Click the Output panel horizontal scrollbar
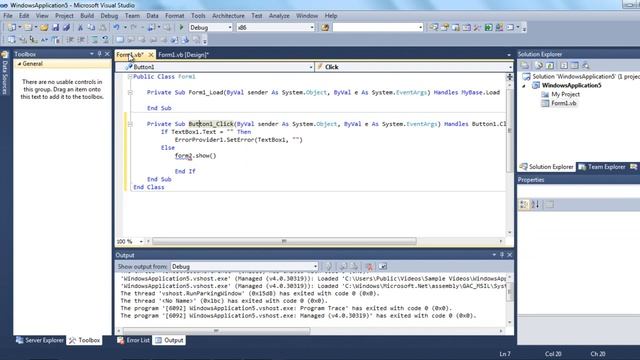Screen dimensions: 640x360 click(x=216, y=331)
